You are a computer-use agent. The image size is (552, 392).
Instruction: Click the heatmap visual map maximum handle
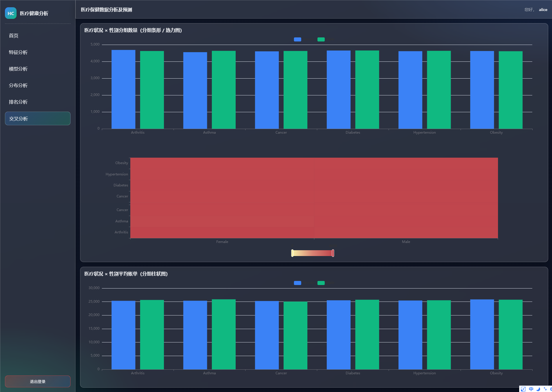[333, 253]
